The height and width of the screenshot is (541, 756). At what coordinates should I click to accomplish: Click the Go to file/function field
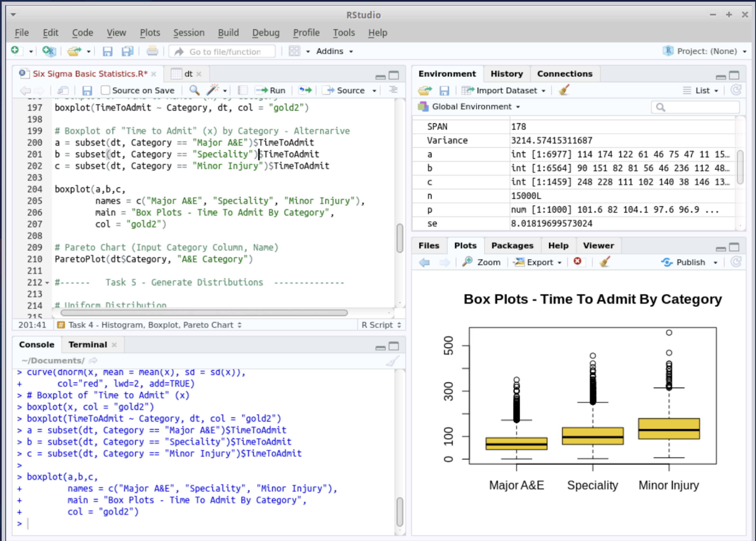pyautogui.click(x=225, y=52)
